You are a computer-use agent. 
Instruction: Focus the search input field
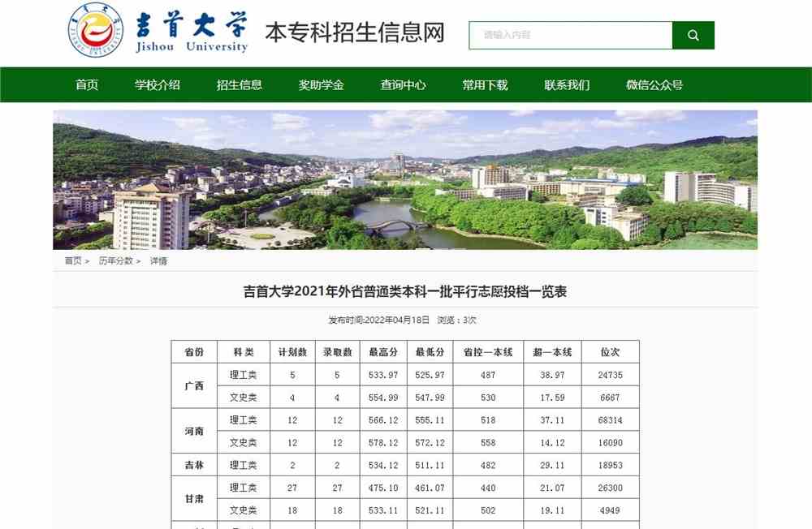[x=571, y=35]
